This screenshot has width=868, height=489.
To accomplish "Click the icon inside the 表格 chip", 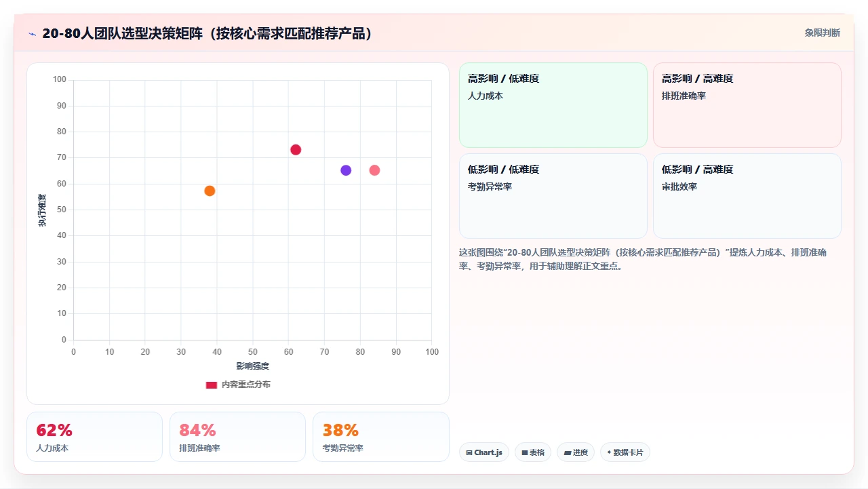I will tap(524, 452).
